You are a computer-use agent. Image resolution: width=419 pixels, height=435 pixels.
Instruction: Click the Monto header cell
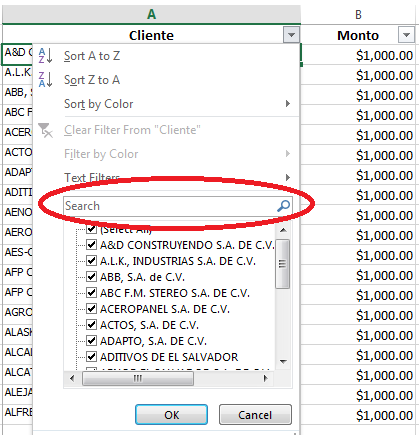pyautogui.click(x=358, y=35)
